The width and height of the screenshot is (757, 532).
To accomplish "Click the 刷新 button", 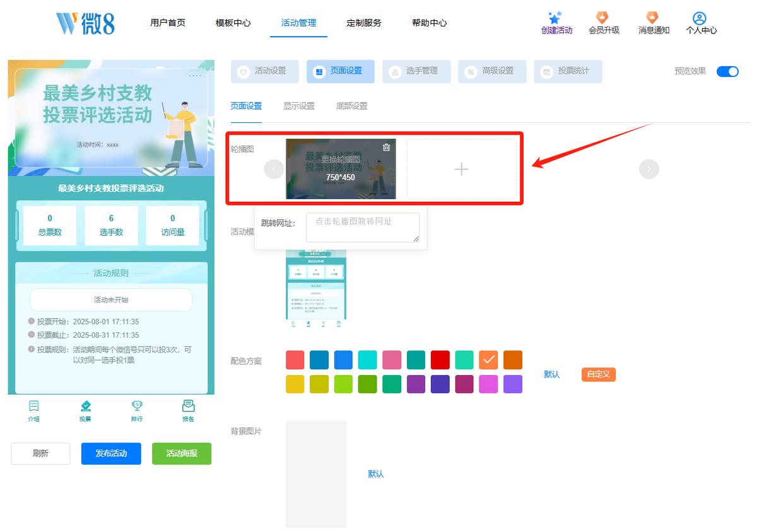I will pos(40,453).
